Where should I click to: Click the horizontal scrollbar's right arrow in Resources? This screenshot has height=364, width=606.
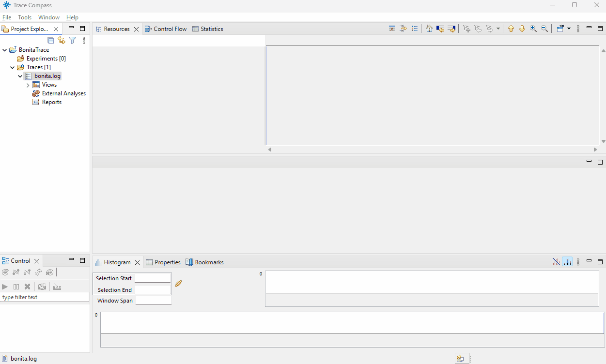[x=595, y=150]
